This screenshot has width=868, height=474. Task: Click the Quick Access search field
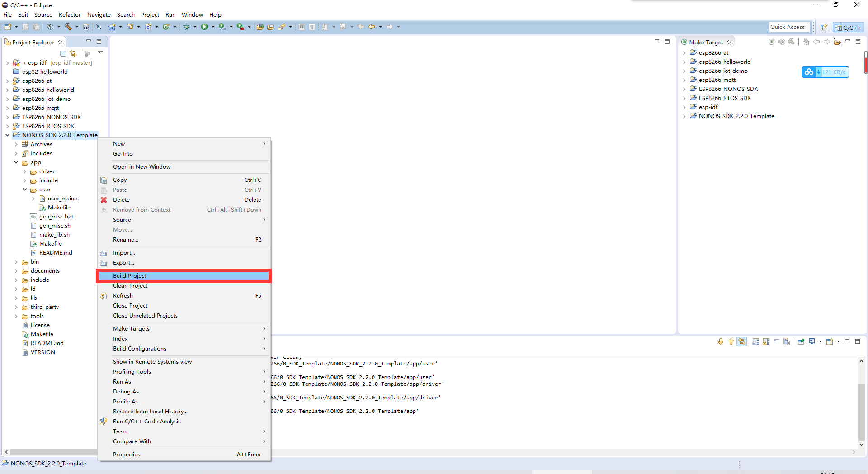coord(789,27)
